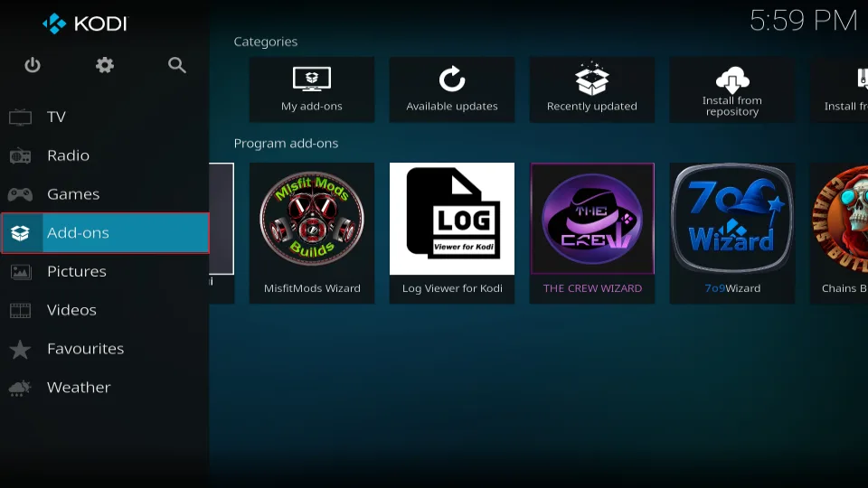Screen dimensions: 868x488
Task: Select Favourites menu item
Action: [x=105, y=349]
